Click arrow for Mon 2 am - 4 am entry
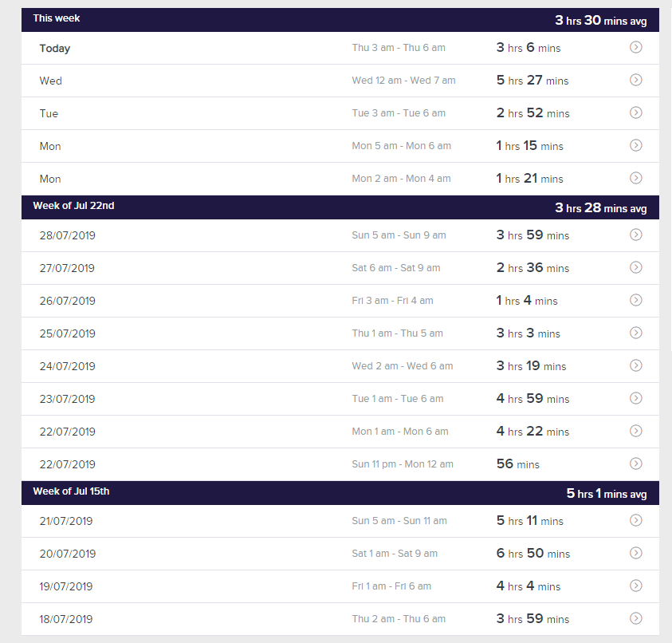The width and height of the screenshot is (672, 643). tap(635, 179)
